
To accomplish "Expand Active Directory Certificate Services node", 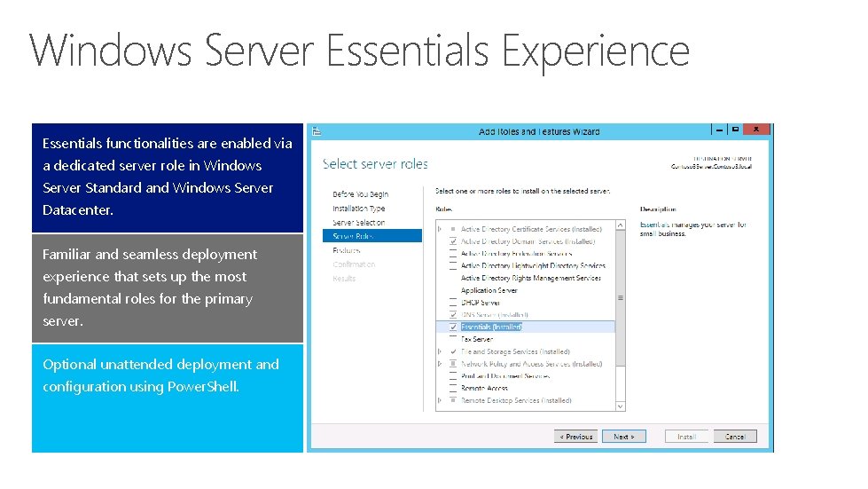I will click(x=440, y=229).
